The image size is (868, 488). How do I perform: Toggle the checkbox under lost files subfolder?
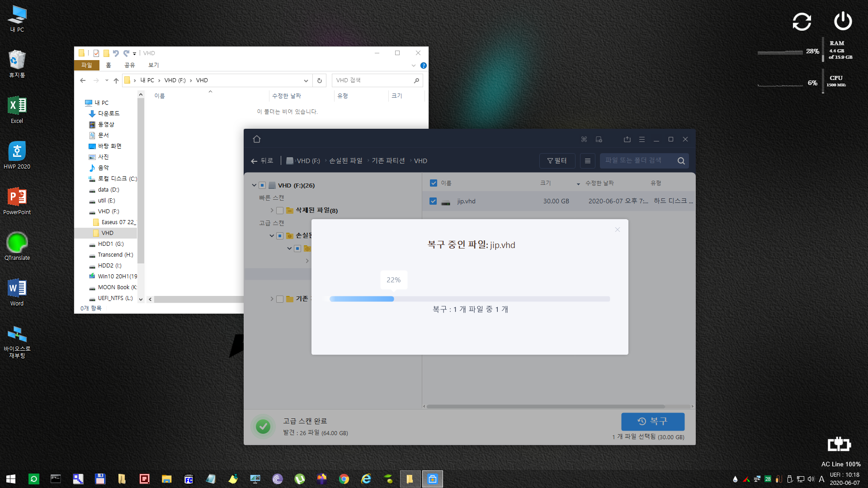pyautogui.click(x=297, y=249)
